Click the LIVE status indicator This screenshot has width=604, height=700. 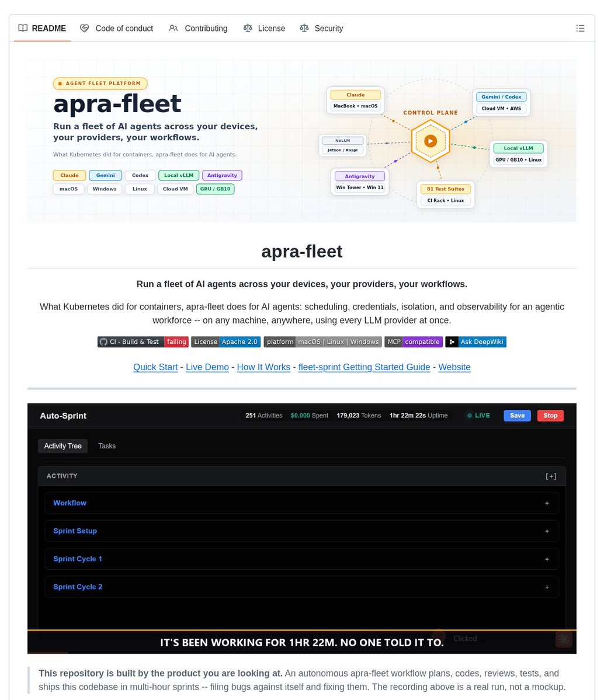pos(478,416)
